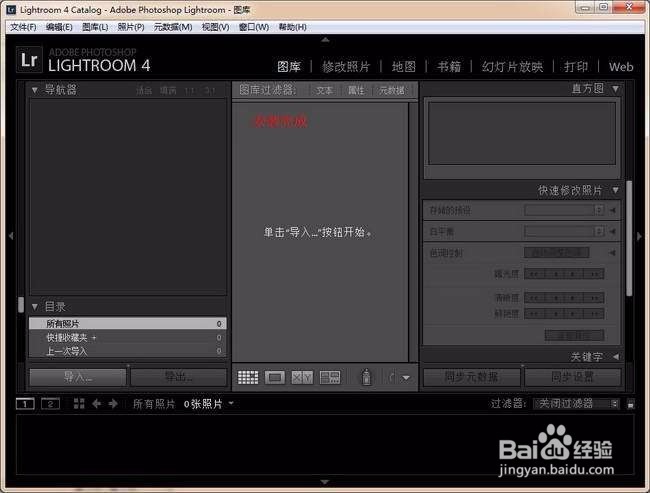The image size is (650, 493).
Task: Expand the 色调控制 section triangle
Action: point(613,253)
